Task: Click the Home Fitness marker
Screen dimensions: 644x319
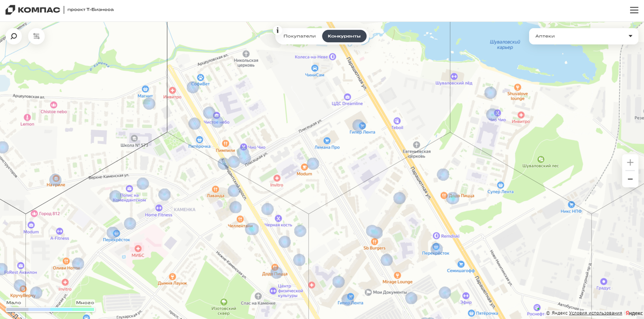Action: coord(159,208)
